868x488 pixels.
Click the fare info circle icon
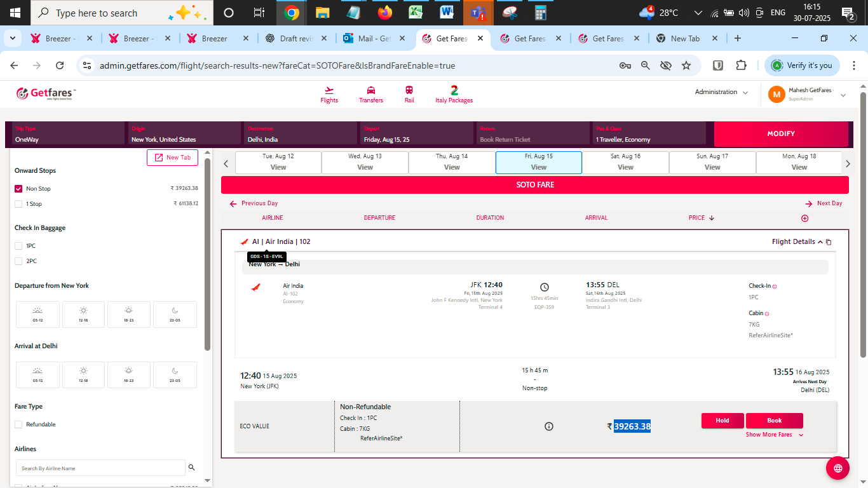tap(549, 426)
